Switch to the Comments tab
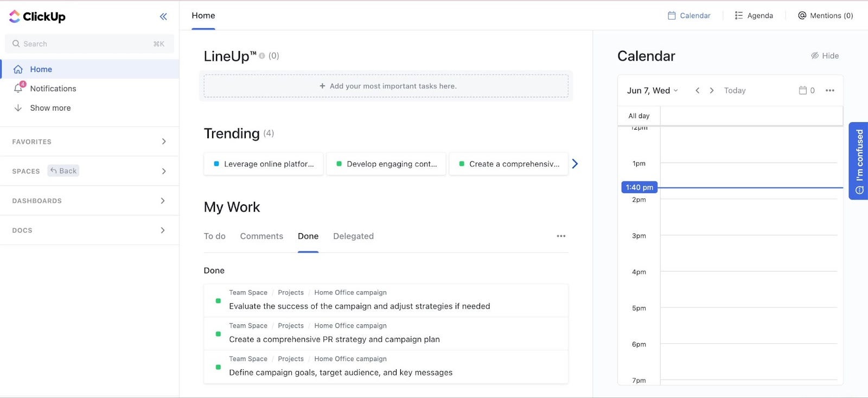Viewport: 868px width, 398px height. point(261,236)
